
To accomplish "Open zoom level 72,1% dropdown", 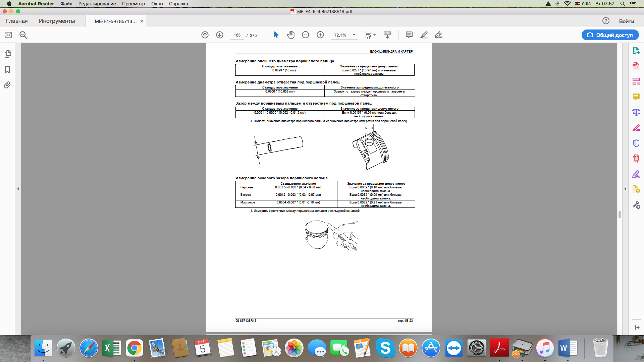I will (354, 35).
